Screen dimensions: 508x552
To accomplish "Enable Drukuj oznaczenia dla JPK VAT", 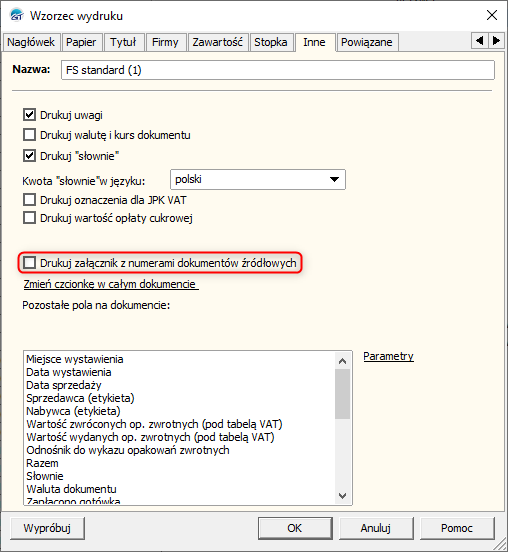I will (29, 200).
